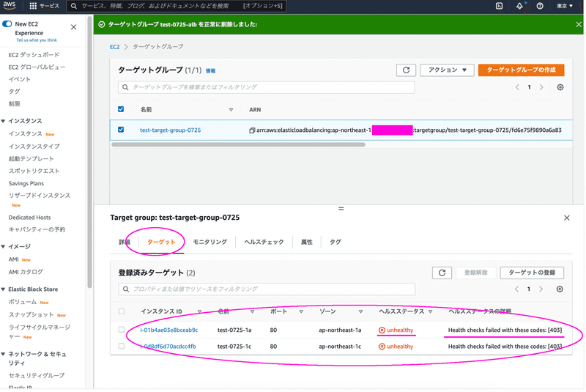Collapse the ネットワーク & セキュリティ section
586x392 pixels.
[x=4, y=354]
